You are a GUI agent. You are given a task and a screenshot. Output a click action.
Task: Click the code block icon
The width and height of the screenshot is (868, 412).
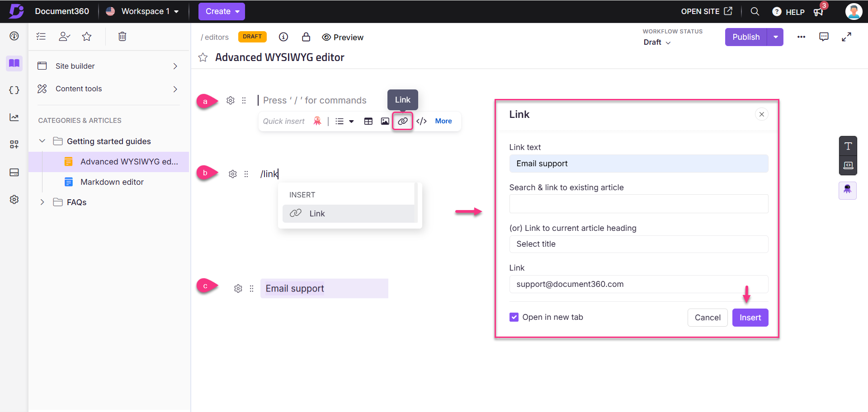421,121
